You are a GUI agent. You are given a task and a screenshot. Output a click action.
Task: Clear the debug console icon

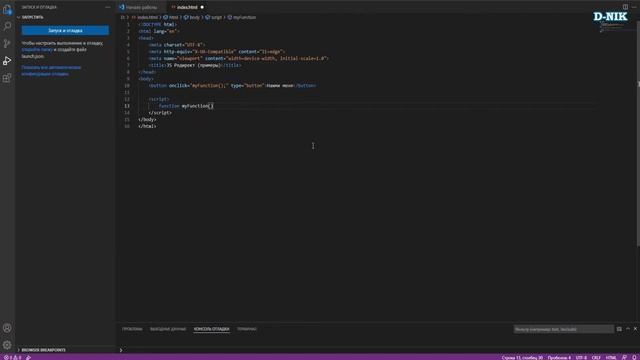[x=619, y=329]
